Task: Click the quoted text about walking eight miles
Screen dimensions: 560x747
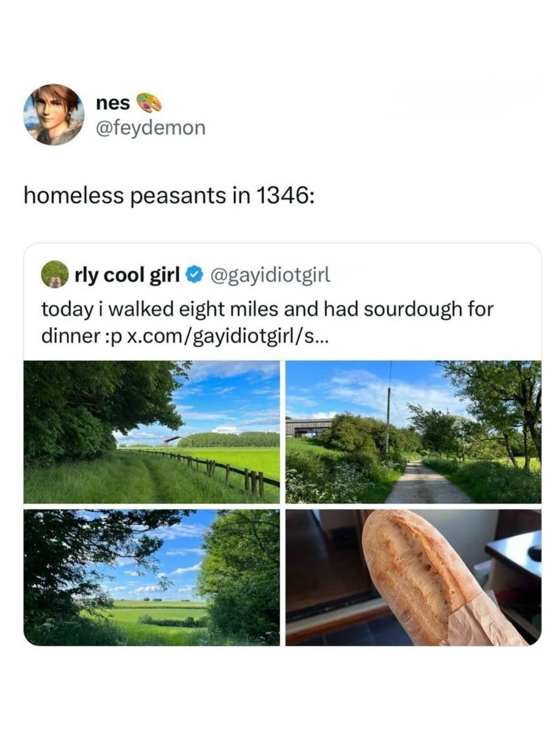Action: 267,310
